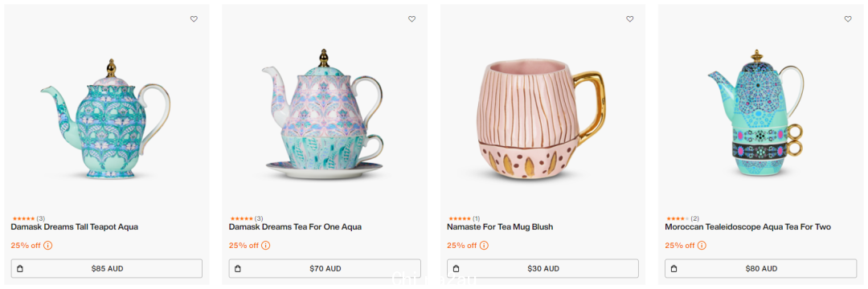Open Damask Dreams Tall Teapot Aqua product link
The image size is (868, 289).
(75, 227)
